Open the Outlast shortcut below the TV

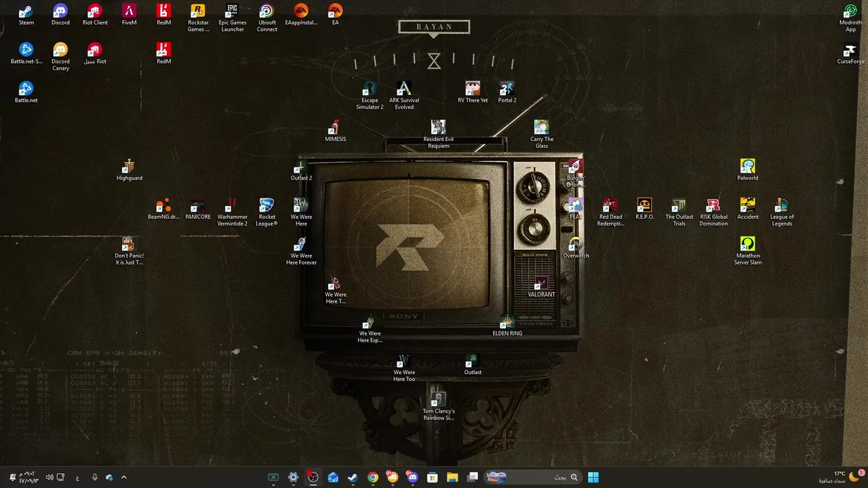(473, 364)
